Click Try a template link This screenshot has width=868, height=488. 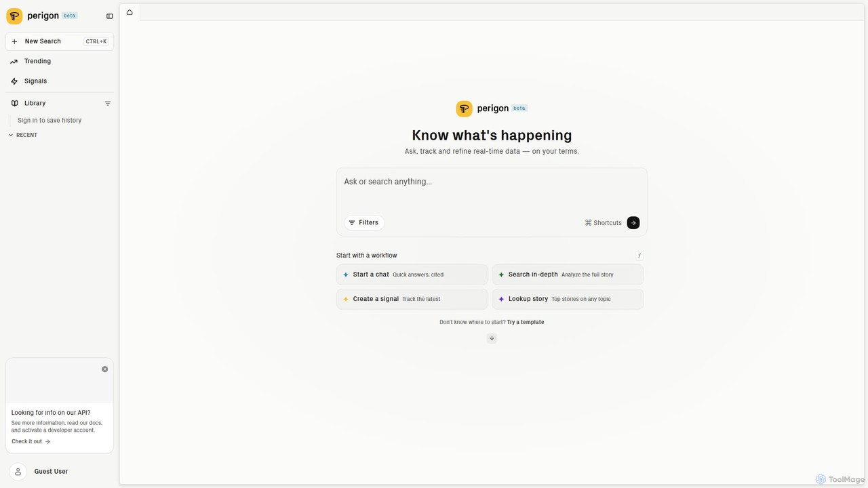(526, 323)
